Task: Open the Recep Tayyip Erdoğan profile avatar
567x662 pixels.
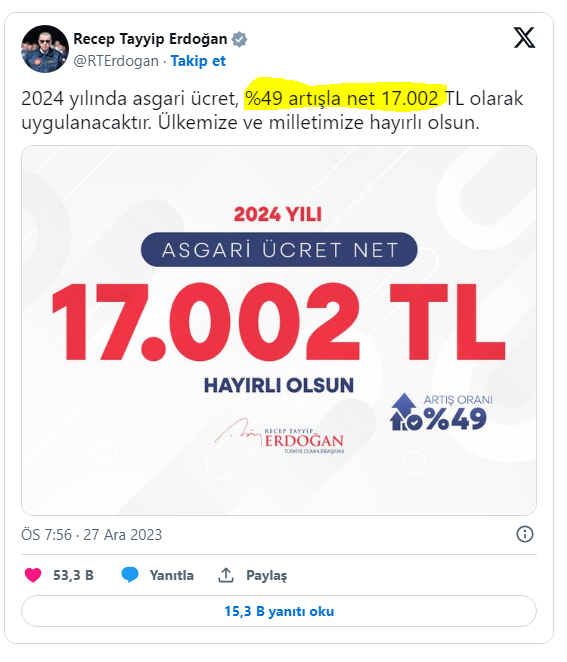Action: (45, 49)
